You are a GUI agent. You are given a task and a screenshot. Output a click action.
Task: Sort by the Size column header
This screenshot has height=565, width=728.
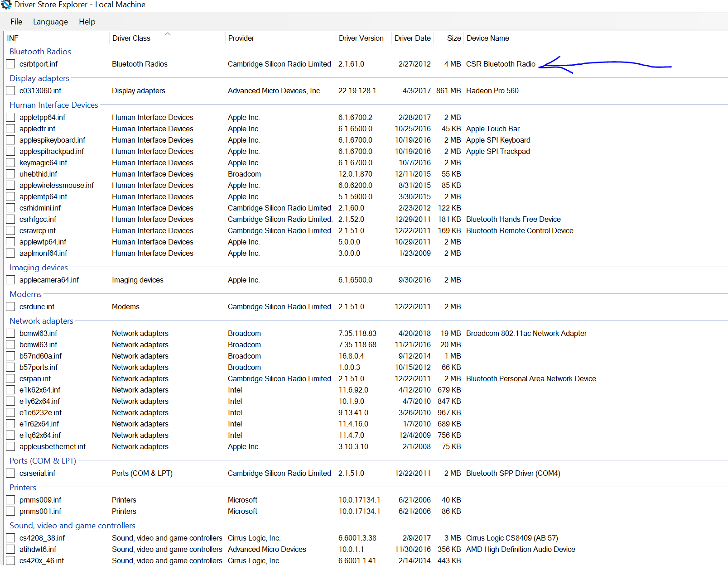tap(448, 38)
